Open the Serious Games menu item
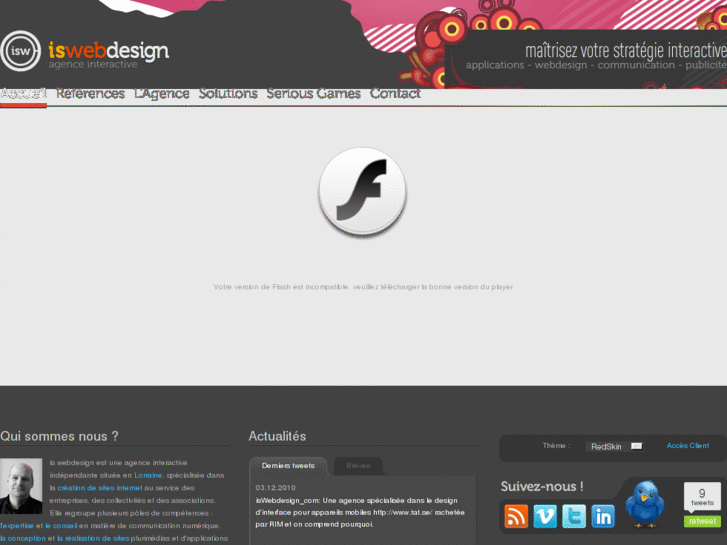The width and height of the screenshot is (727, 545). point(313,94)
